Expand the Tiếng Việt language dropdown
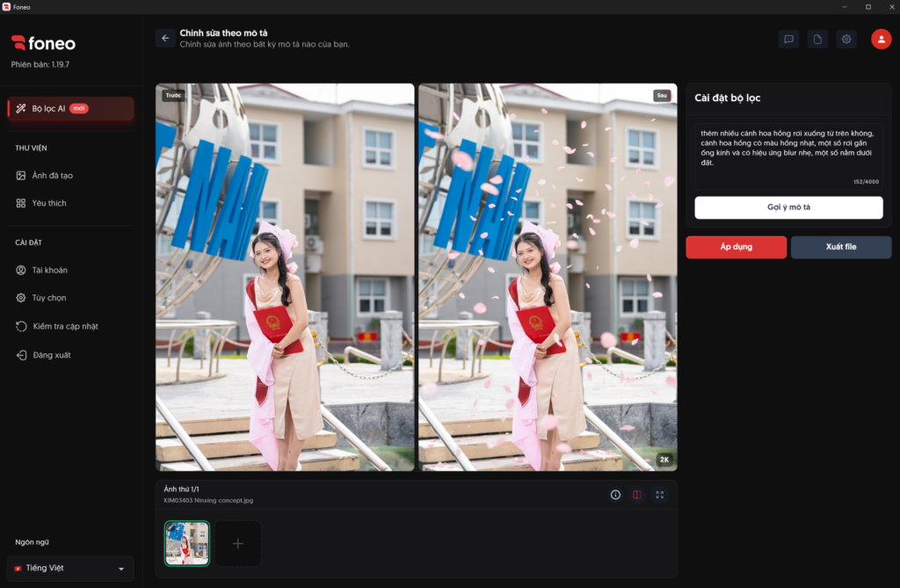 [x=70, y=568]
